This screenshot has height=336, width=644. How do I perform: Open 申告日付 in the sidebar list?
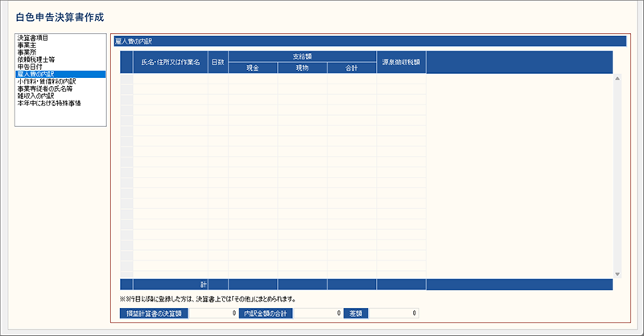point(30,67)
